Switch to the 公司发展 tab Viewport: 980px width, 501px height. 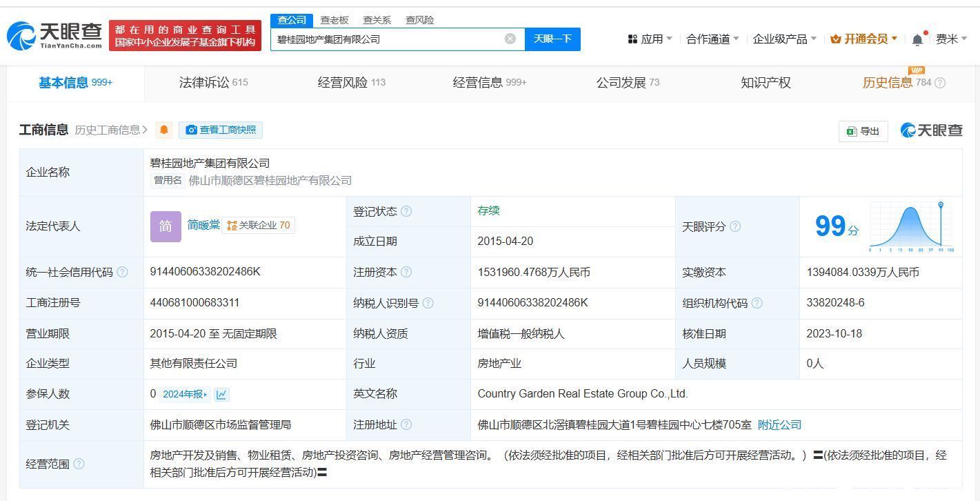628,83
